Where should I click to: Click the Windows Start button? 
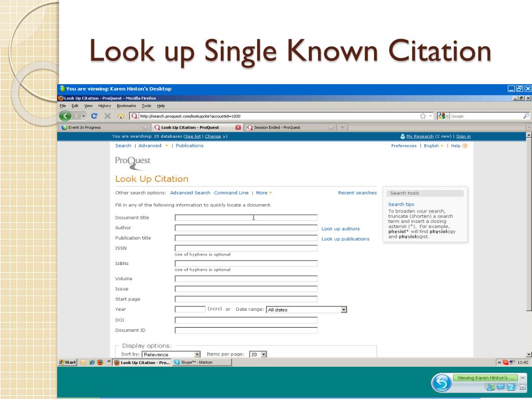(68, 362)
